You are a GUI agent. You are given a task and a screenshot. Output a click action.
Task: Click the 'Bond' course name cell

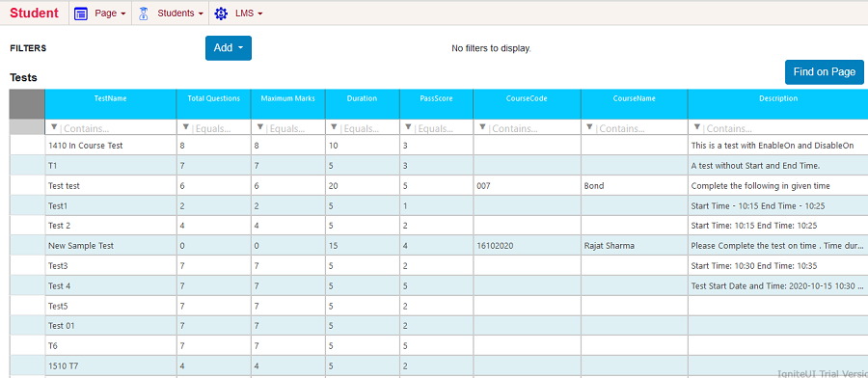(635, 186)
